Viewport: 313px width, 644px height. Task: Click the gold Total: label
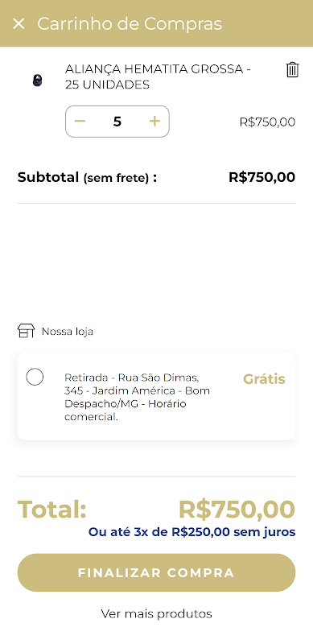coord(52,510)
